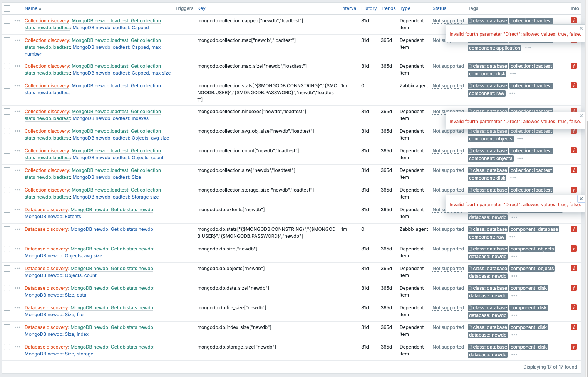Image resolution: width=588 pixels, height=377 pixels.
Task: Click Not supported status for mongodb.db.data_size
Action: click(x=448, y=288)
